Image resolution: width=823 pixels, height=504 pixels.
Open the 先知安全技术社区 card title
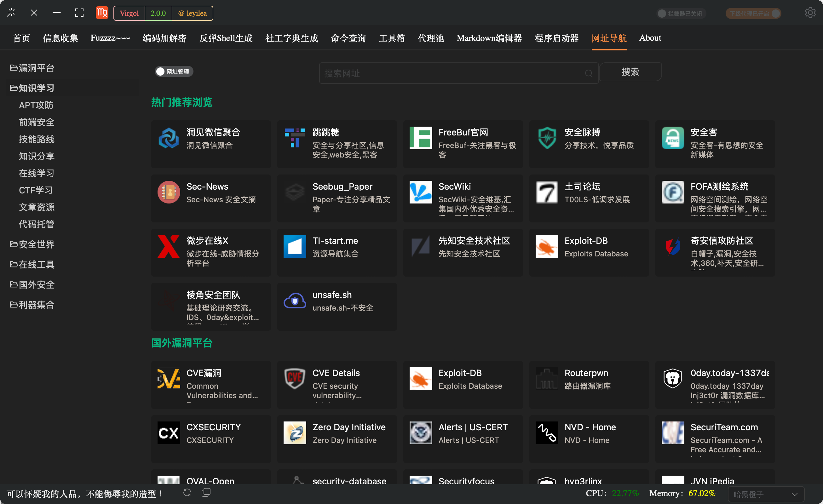tap(474, 240)
